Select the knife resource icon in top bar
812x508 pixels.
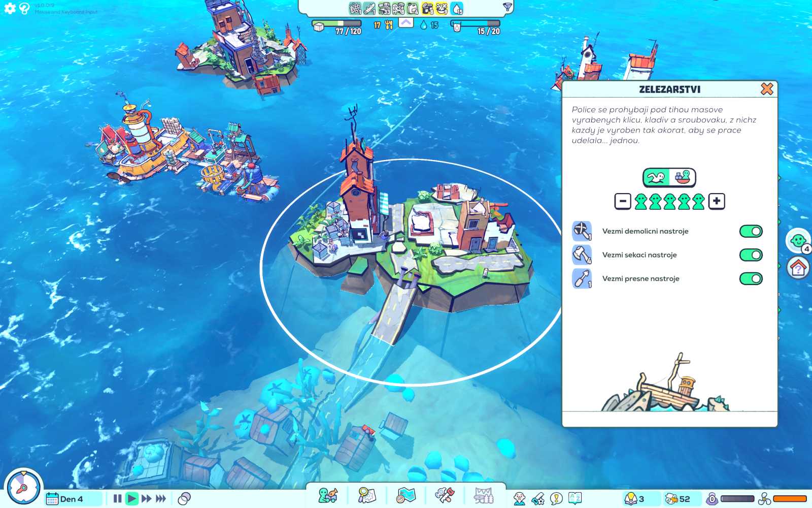point(369,8)
